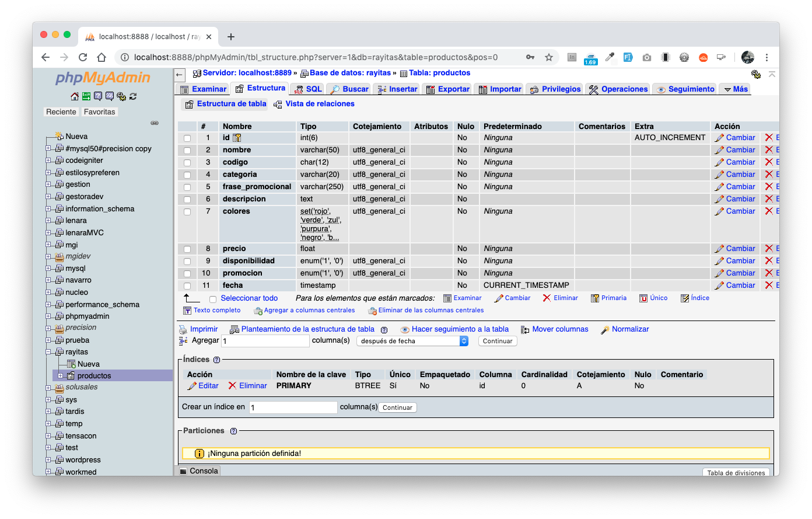This screenshot has width=812, height=519.
Task: Open SQL documentation icon in sidebar
Action: coord(110,96)
